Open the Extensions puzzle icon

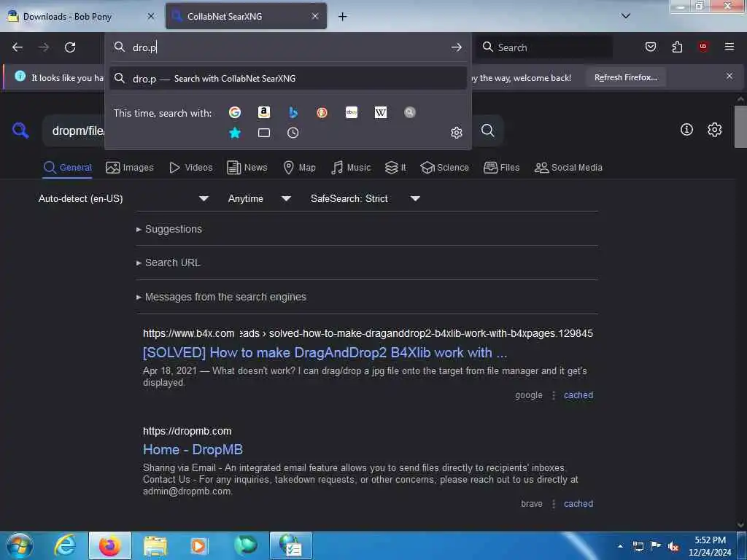677,47
